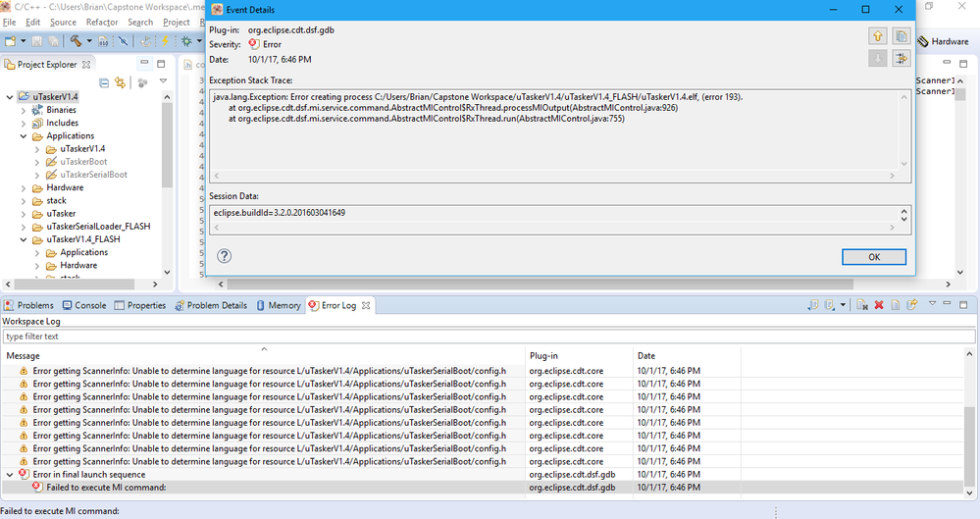Image resolution: width=980 pixels, height=519 pixels.
Task: Close the Project Explorer tab
Action: pyautogui.click(x=86, y=65)
